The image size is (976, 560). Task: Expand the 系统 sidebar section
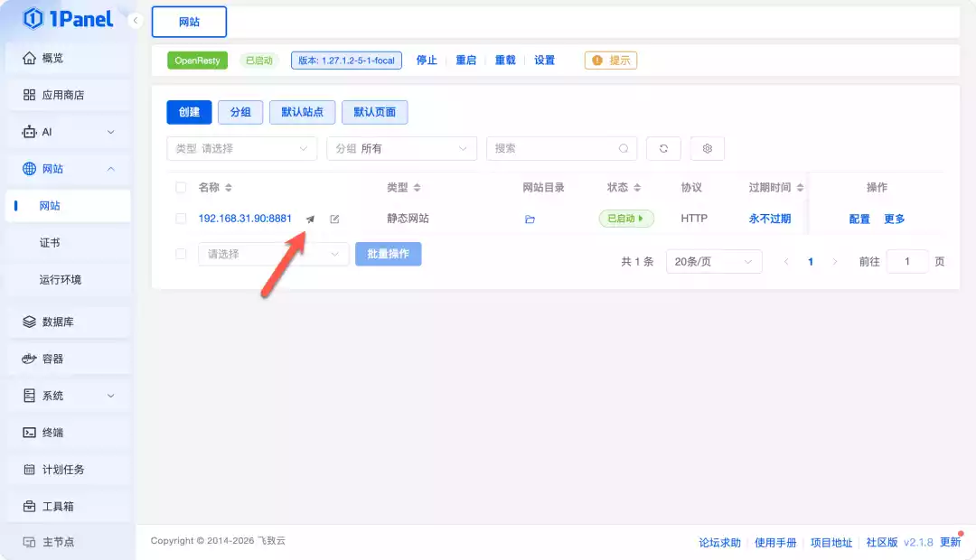coord(54,395)
